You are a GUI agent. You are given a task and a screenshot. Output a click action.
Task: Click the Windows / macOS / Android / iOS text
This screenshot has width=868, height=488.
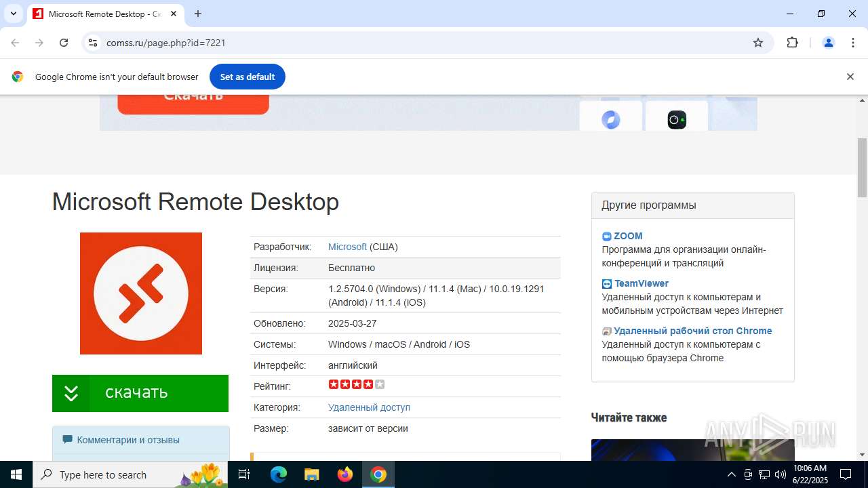[x=399, y=344]
